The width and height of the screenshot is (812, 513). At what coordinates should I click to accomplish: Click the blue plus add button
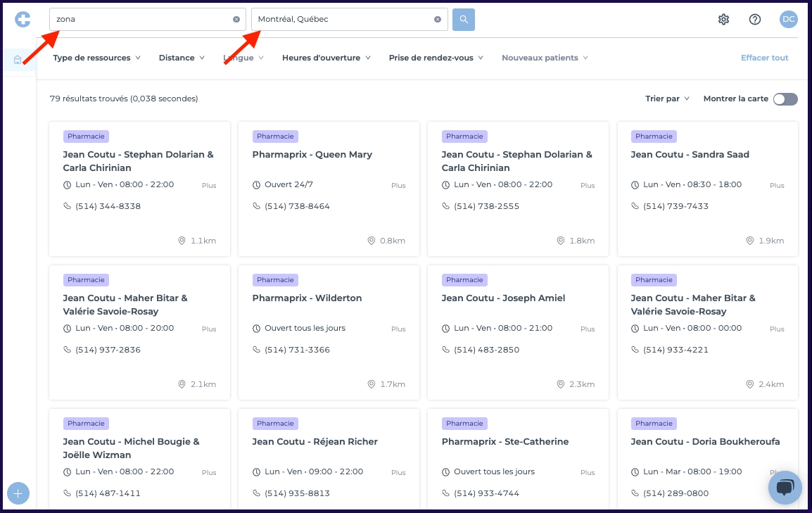18,493
